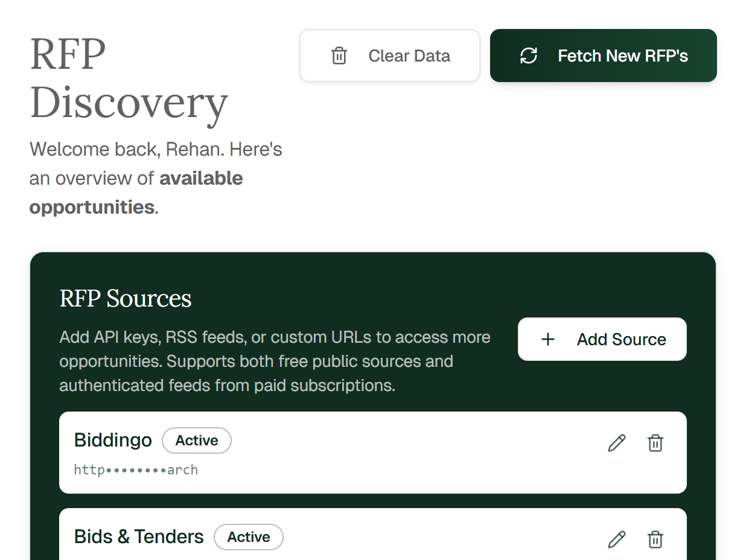Click the Active badge next to Bids & Tenders
Screen dimensions: 746x560
coord(249,536)
